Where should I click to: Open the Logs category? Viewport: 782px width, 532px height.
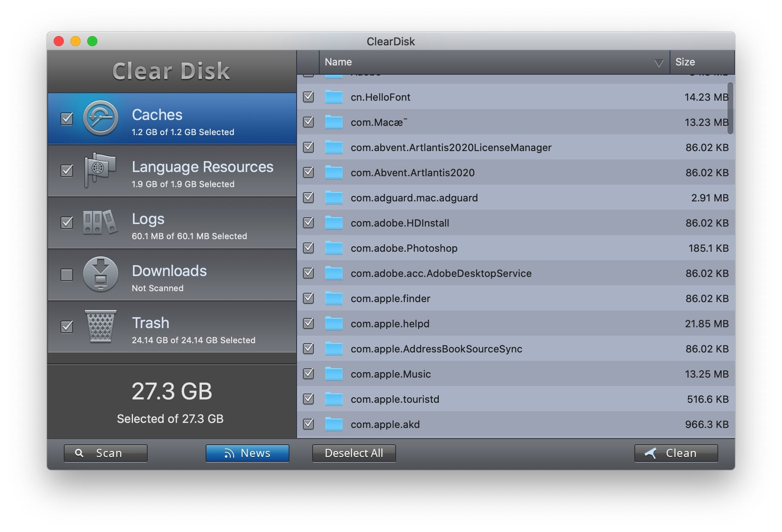[172, 223]
